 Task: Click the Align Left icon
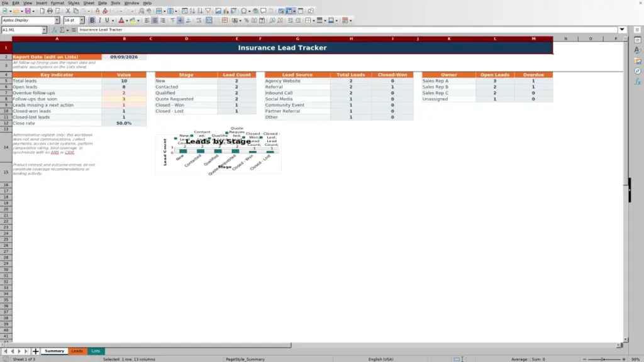147,21
